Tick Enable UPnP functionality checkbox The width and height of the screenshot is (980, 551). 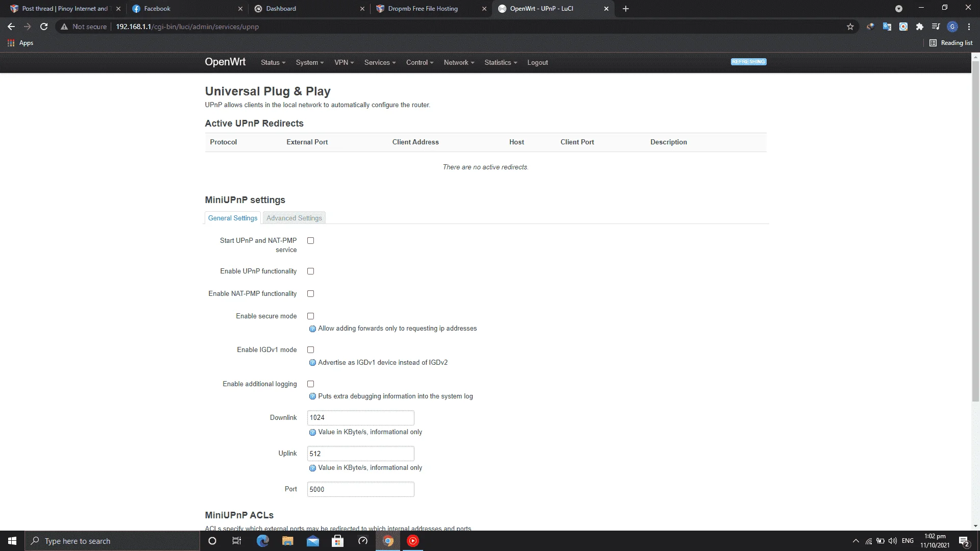tap(310, 271)
